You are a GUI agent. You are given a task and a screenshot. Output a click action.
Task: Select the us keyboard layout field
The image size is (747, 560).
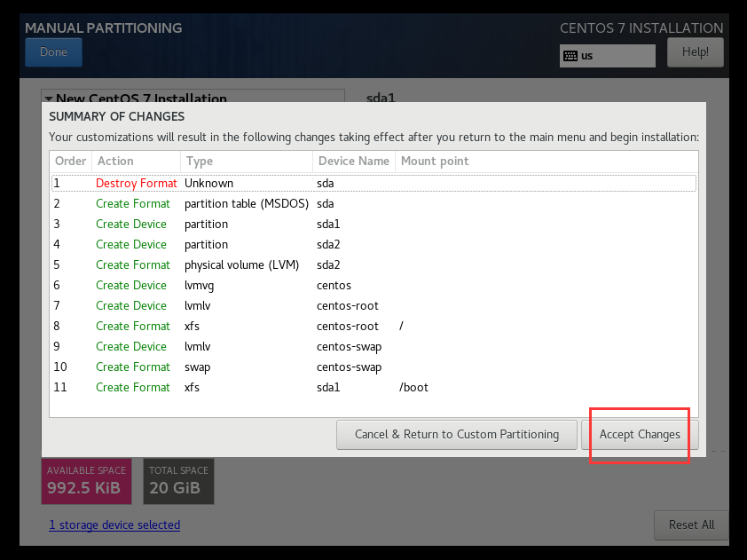tap(608, 56)
